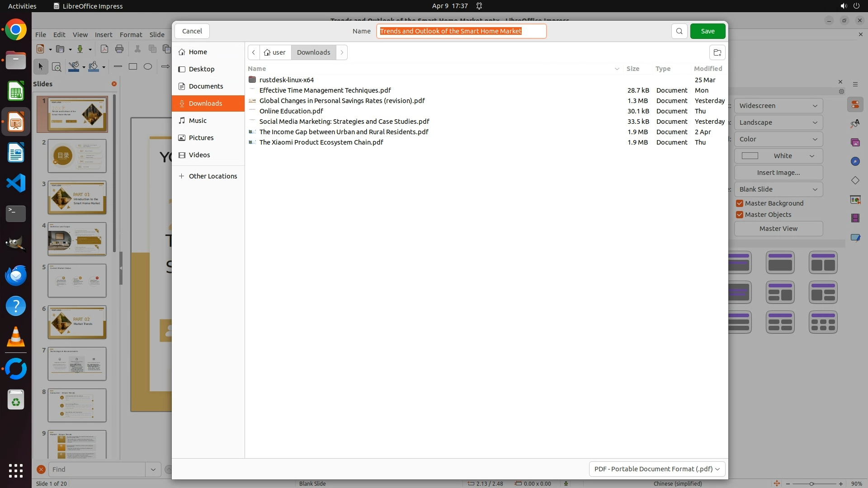Click the back arrow in path bar

pos(254,52)
